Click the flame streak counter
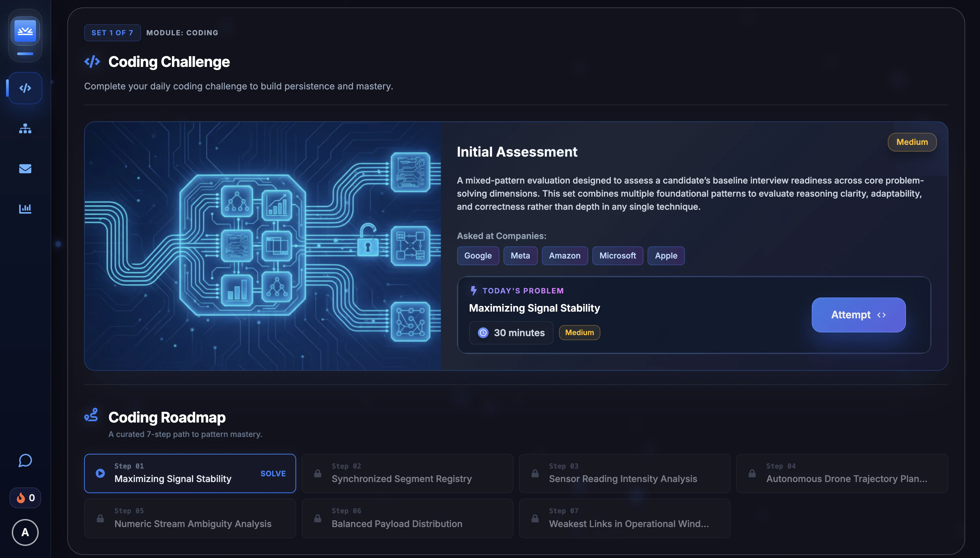The image size is (980, 558). (25, 498)
